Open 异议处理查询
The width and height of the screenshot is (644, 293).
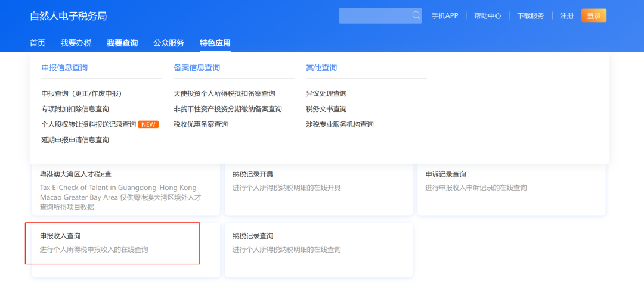pyautogui.click(x=326, y=93)
